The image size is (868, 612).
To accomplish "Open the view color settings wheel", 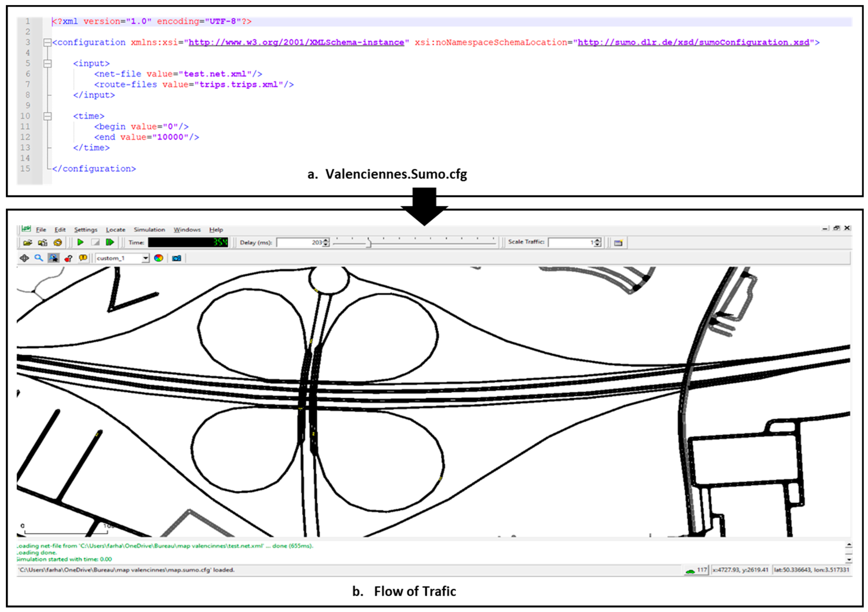I will point(158,258).
